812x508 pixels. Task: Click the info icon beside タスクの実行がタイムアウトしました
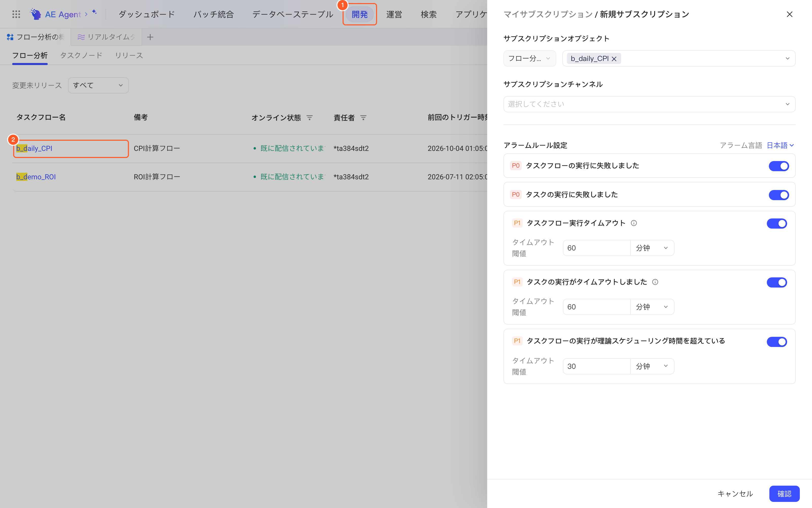pyautogui.click(x=655, y=282)
